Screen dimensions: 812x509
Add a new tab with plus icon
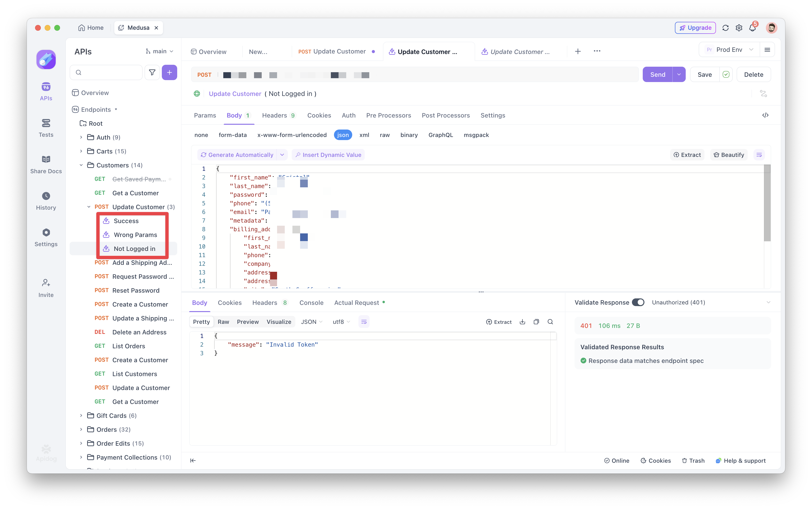(x=577, y=51)
